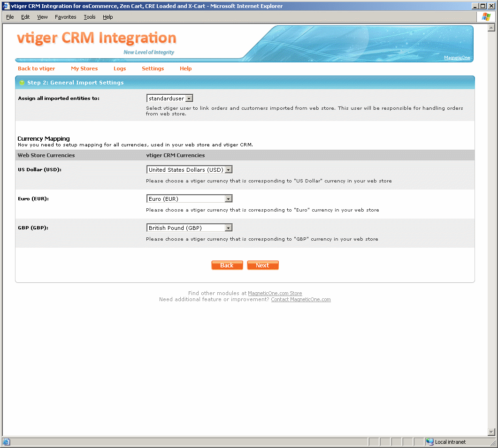Click the orange Back button
The width and height of the screenshot is (498, 448).
pos(227,266)
